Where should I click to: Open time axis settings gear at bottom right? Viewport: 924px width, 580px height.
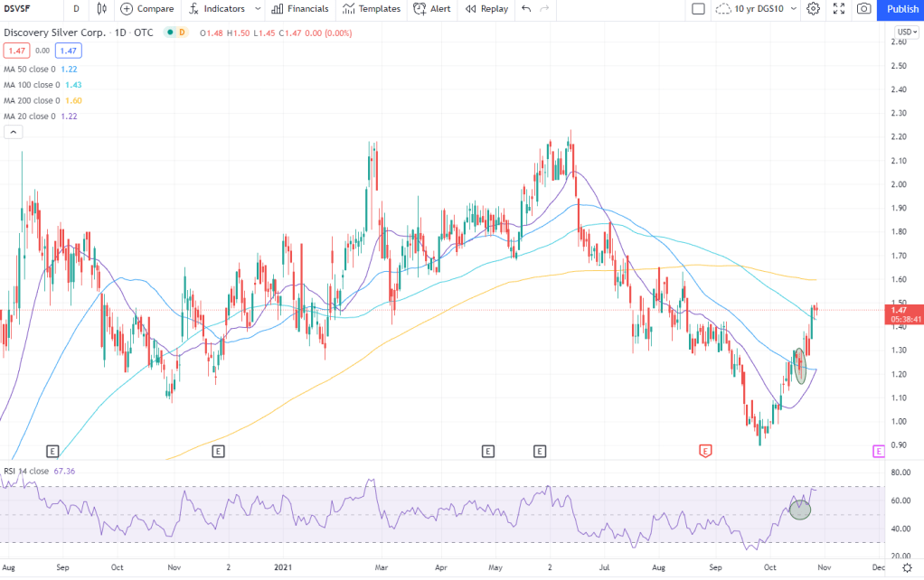[x=906, y=566]
